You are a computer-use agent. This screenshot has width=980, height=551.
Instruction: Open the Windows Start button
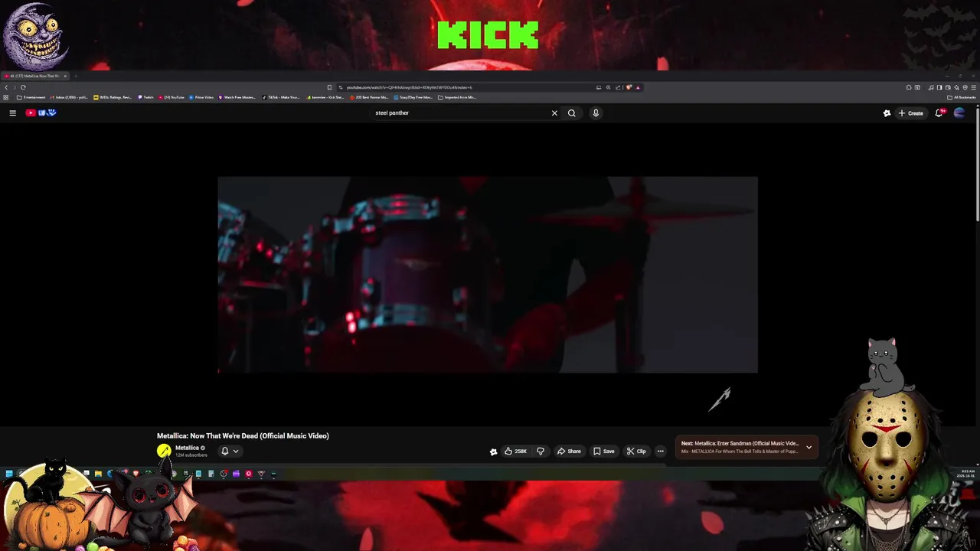8,474
